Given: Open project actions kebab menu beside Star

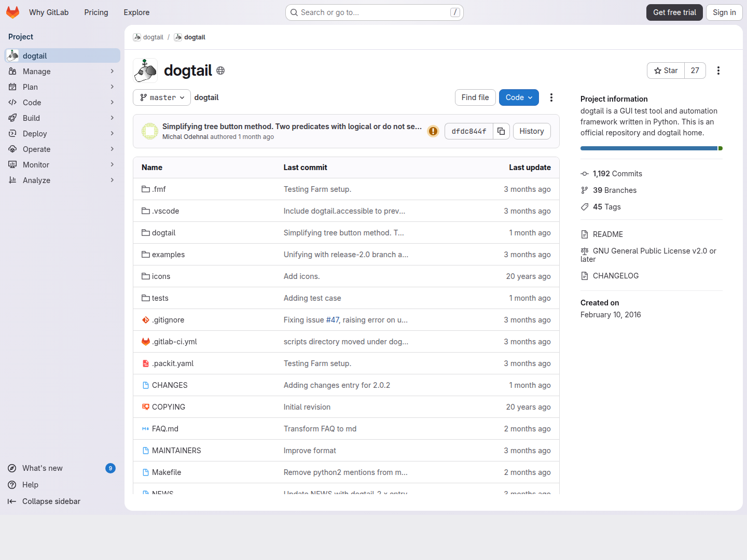Looking at the screenshot, I should click(718, 71).
